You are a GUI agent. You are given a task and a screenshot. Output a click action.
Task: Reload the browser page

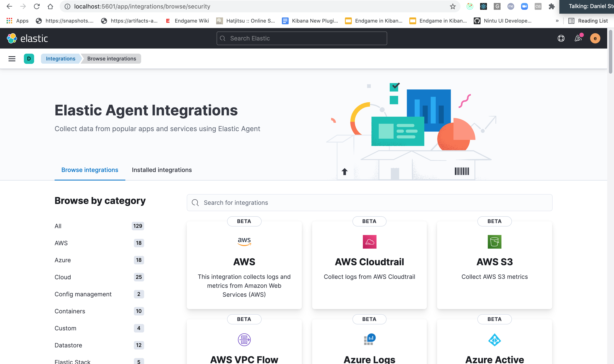(x=37, y=6)
